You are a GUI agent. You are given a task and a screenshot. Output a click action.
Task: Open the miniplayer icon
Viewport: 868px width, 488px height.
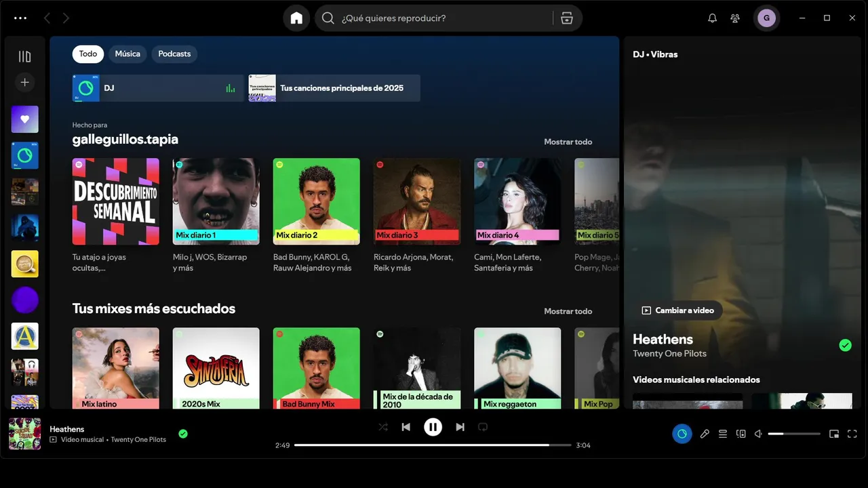pyautogui.click(x=834, y=434)
